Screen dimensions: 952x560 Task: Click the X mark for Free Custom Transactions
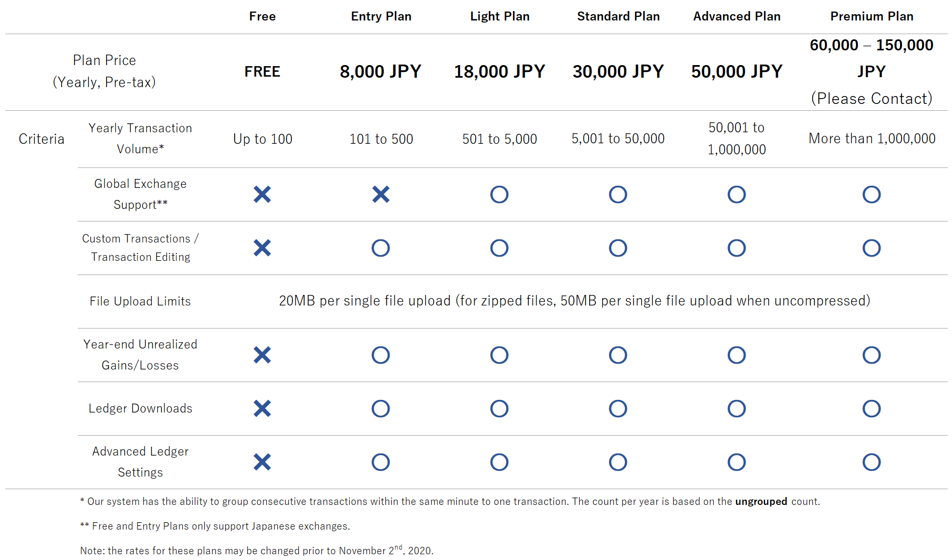pos(262,248)
